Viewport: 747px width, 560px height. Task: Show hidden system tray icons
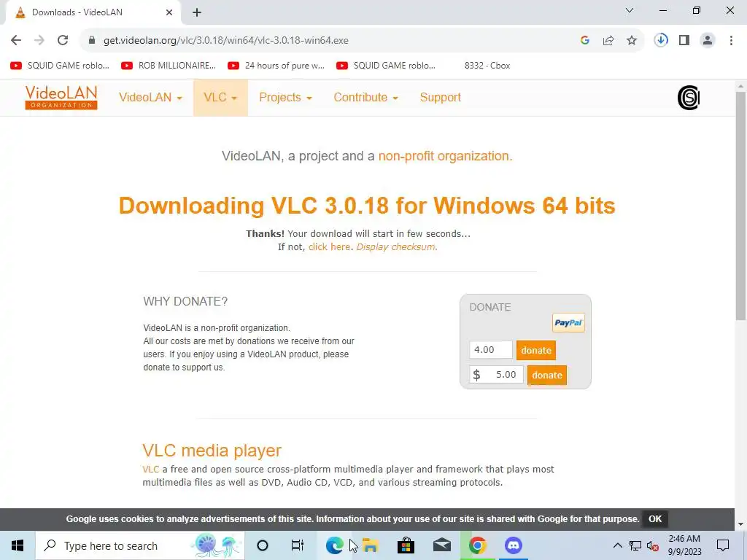point(617,545)
